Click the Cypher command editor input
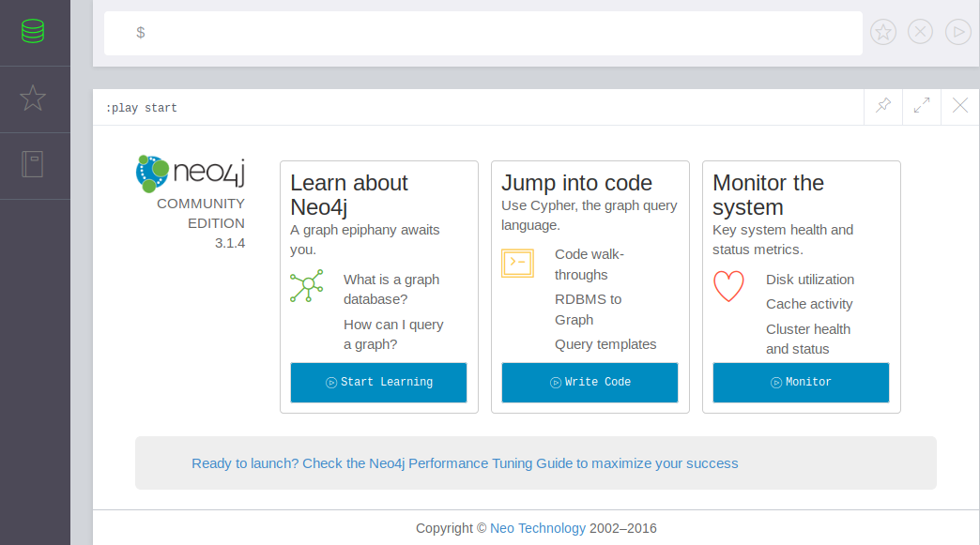Viewport: 980px width, 545px height. [483, 33]
